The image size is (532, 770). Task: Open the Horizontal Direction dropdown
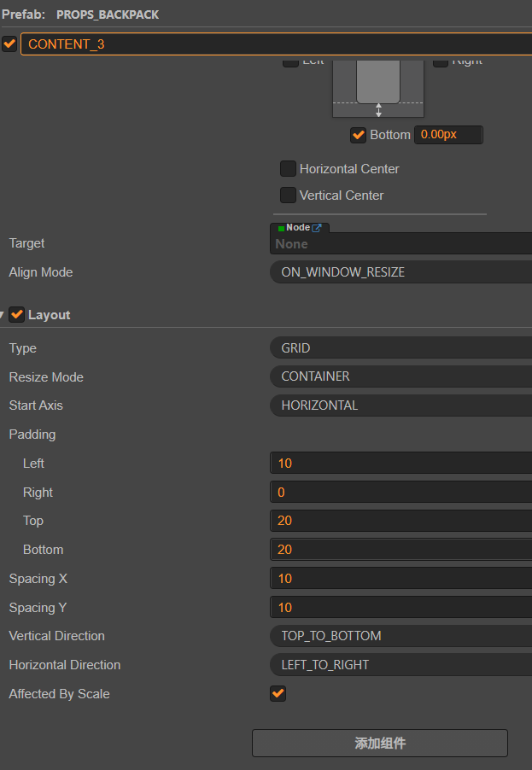pyautogui.click(x=401, y=665)
